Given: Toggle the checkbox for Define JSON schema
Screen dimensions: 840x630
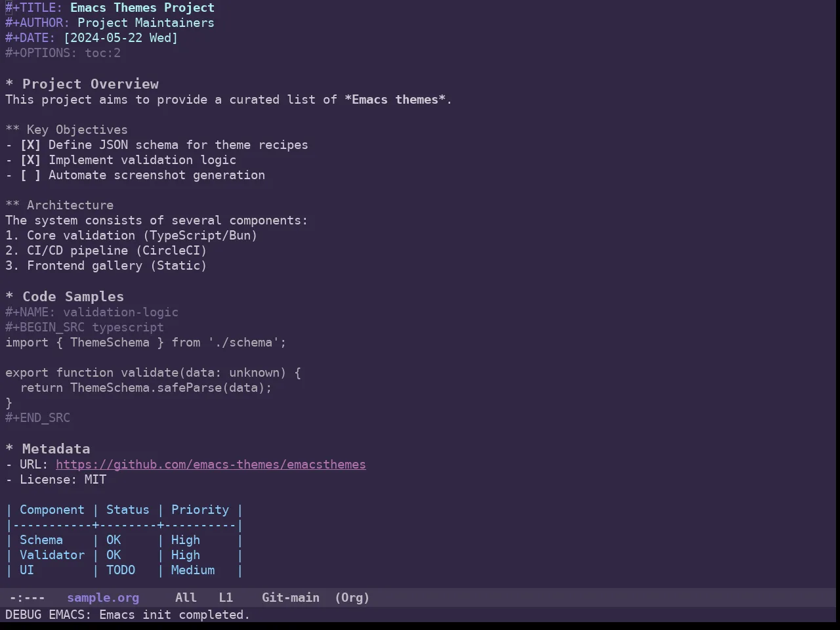Looking at the screenshot, I should [x=30, y=145].
